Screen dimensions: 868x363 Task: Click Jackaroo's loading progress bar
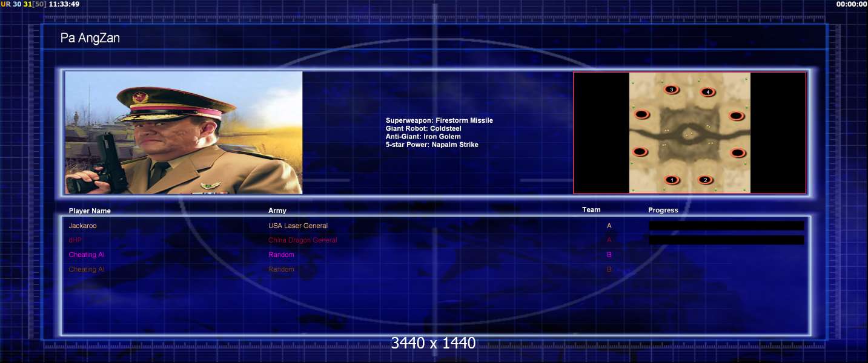tap(726, 226)
